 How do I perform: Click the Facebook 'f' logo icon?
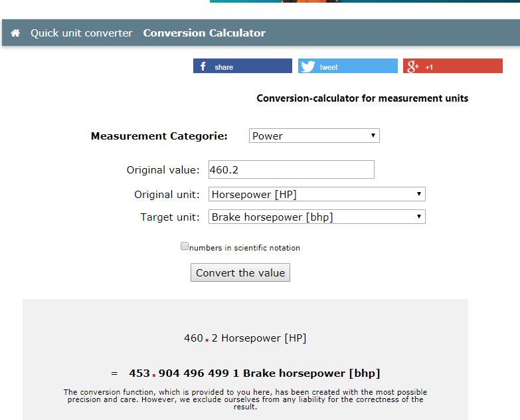203,66
